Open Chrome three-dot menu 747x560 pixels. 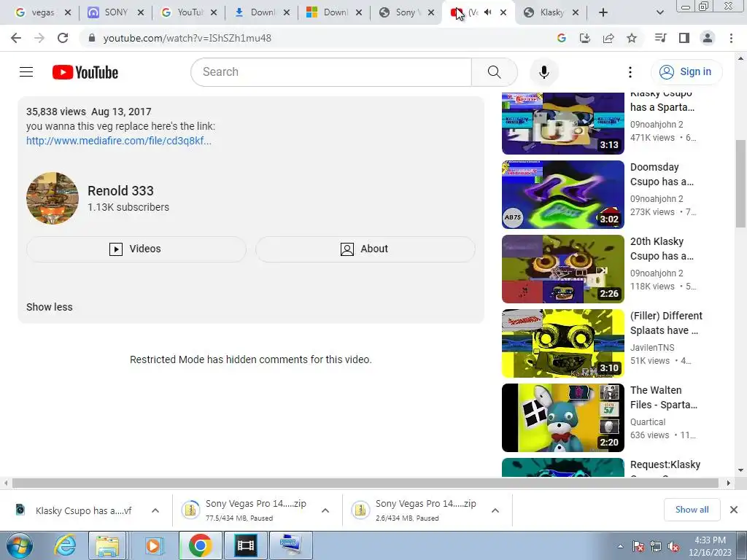(x=731, y=38)
